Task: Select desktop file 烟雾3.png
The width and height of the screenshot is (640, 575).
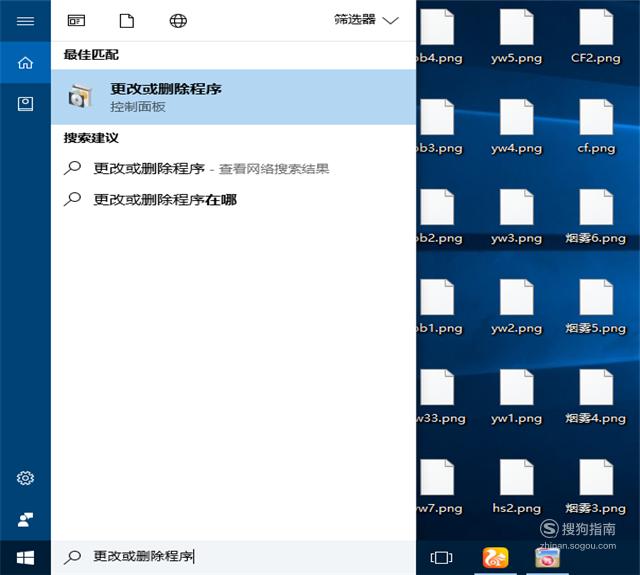Action: (596, 488)
